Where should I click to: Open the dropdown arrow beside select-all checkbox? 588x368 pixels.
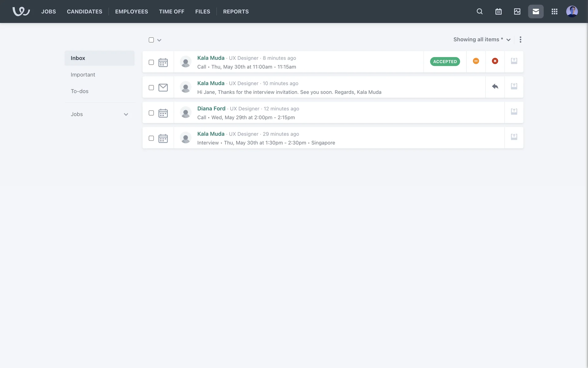point(159,40)
